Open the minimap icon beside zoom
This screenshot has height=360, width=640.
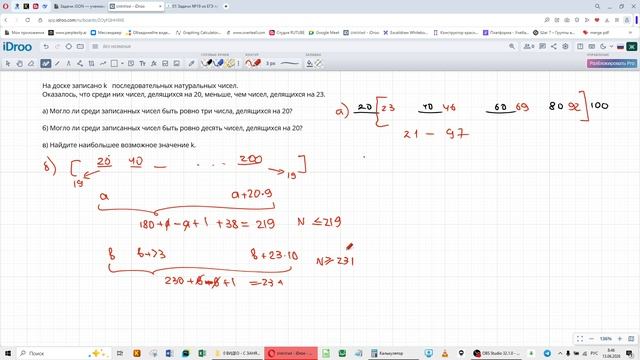(x=631, y=339)
